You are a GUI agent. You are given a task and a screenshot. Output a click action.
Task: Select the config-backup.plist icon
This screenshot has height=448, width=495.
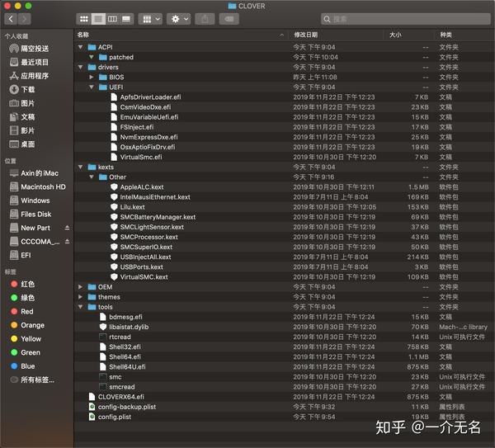(92, 407)
